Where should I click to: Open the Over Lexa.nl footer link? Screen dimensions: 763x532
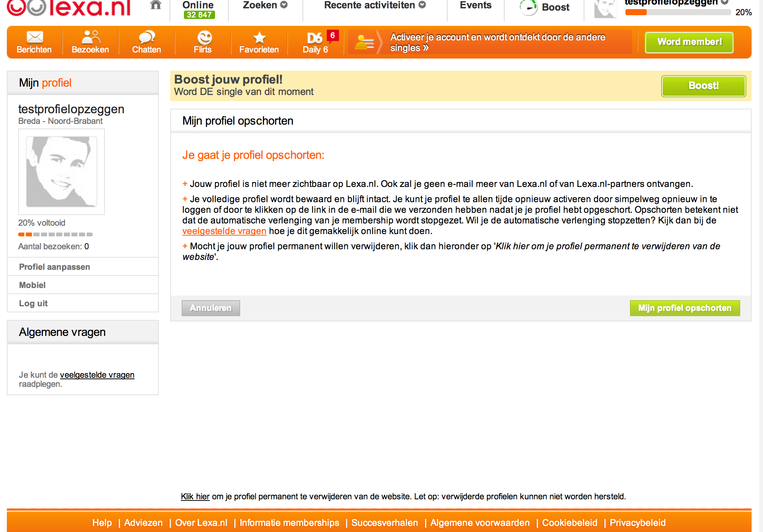tap(201, 523)
